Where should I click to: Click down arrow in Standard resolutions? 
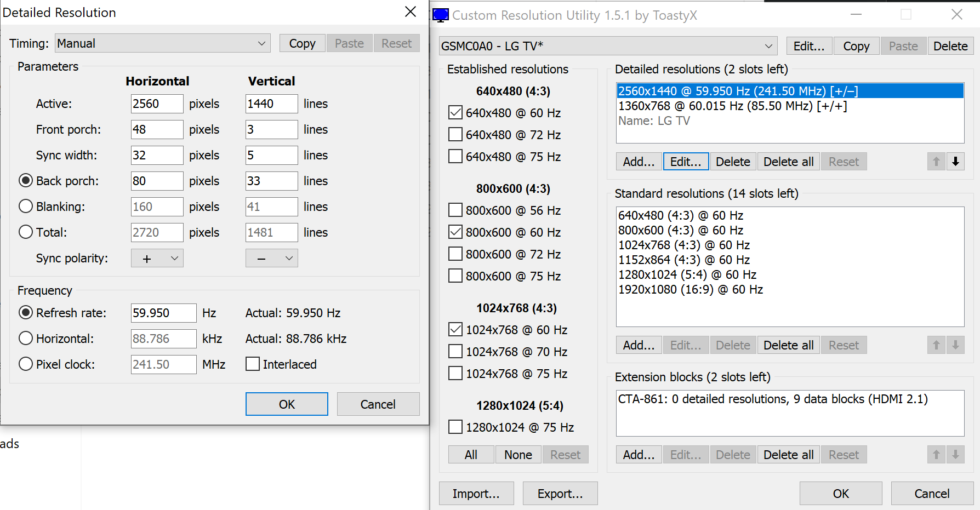click(x=955, y=345)
